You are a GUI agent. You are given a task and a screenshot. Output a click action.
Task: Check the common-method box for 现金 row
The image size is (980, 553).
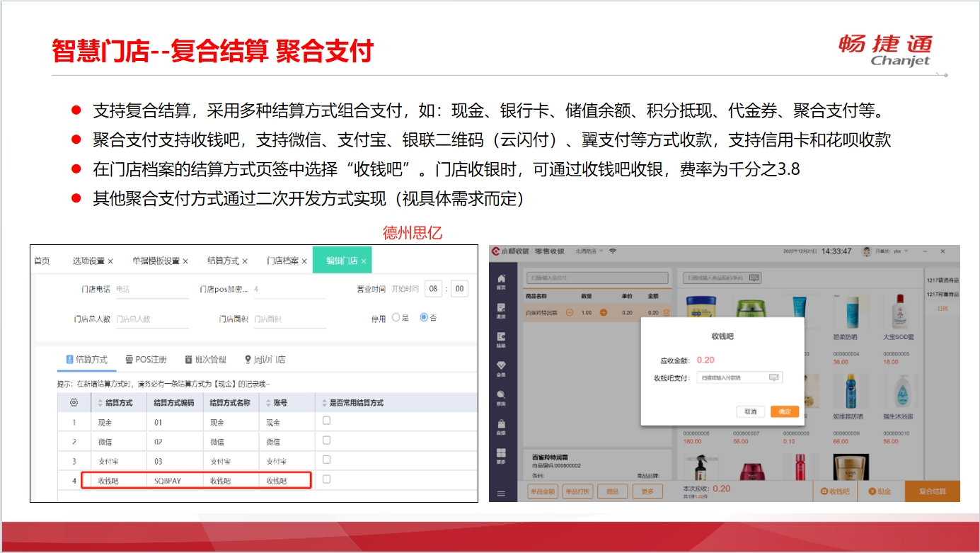pyautogui.click(x=326, y=421)
